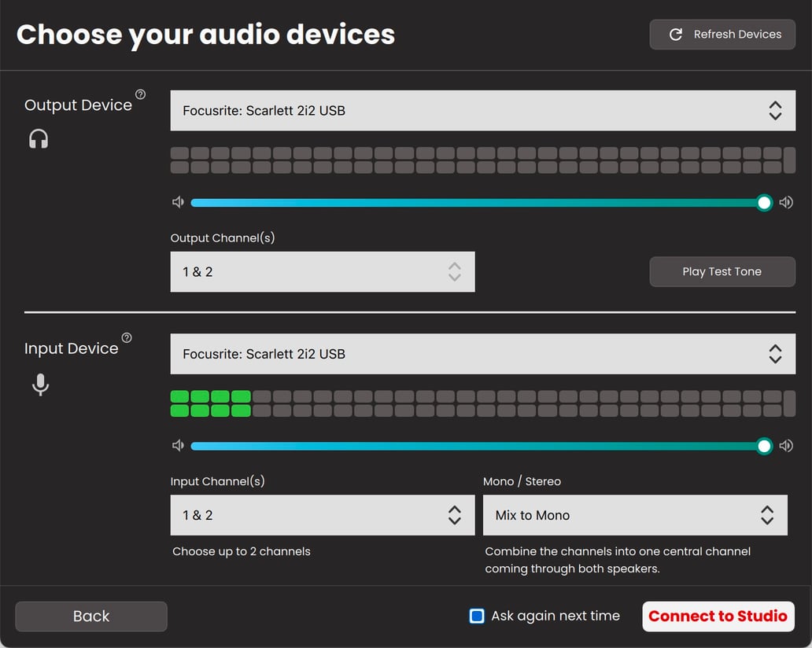Click the help icon beside Output Device
This screenshot has width=812, height=648.
pyautogui.click(x=140, y=94)
